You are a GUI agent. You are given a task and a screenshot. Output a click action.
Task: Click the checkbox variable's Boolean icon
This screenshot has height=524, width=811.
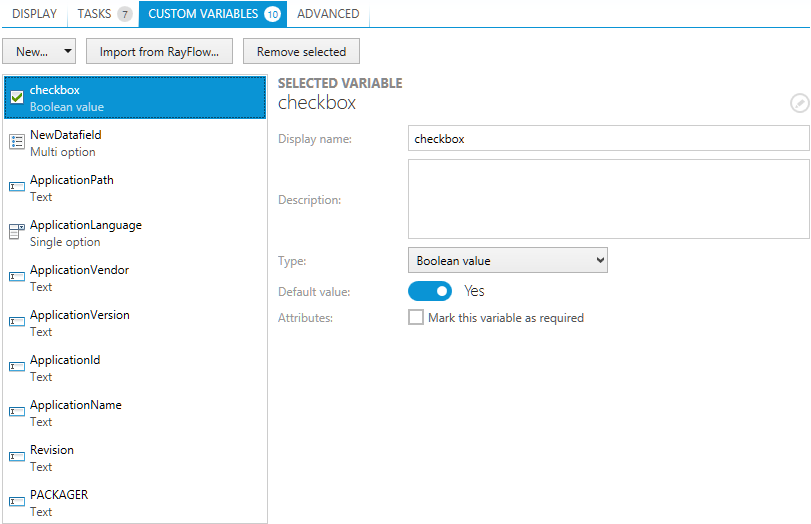(x=17, y=98)
